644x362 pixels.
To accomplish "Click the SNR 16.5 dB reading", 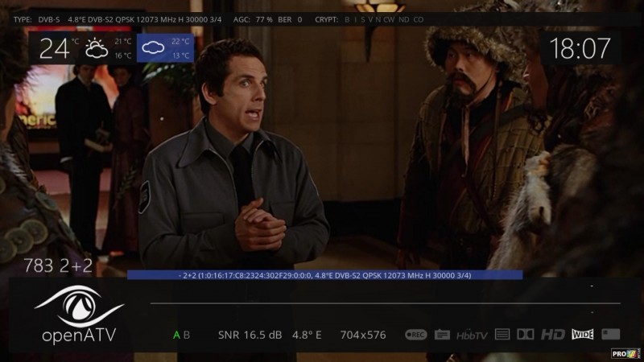I will tap(249, 335).
